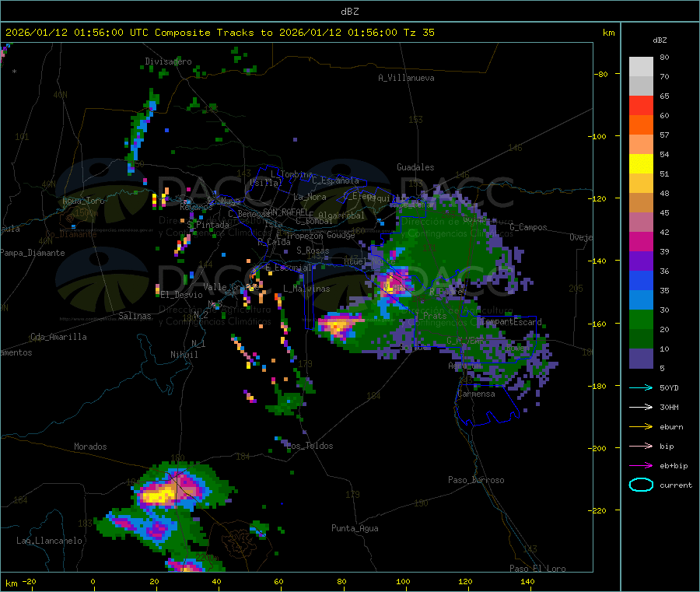This screenshot has width=700, height=592.
Task: Click the 'SAN_RAFAEL' map label
Action: tap(285, 211)
